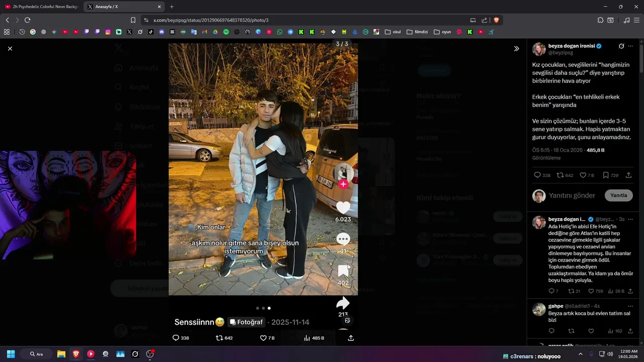Open the Discord bookmark icon
The width and height of the screenshot is (644, 362).
click(x=162, y=32)
